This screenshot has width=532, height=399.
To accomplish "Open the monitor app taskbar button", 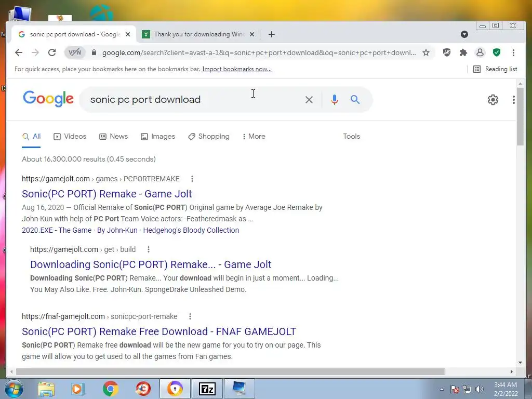I will (240, 389).
